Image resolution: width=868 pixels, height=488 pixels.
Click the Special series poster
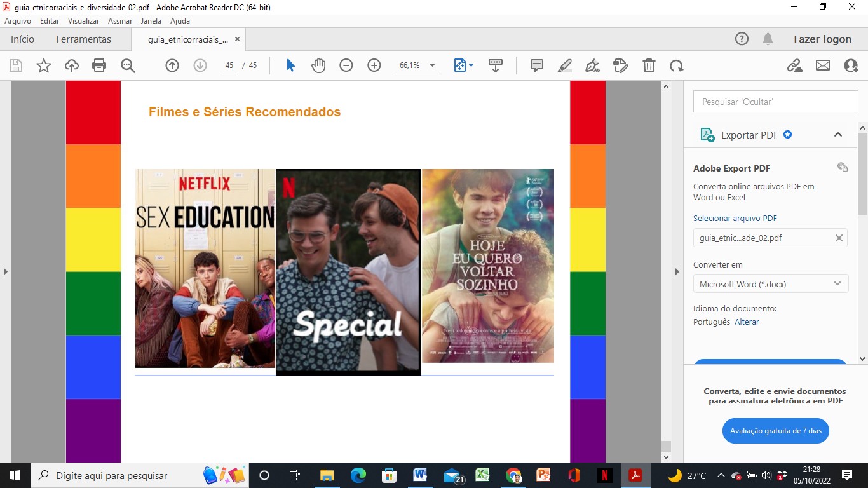tap(348, 272)
